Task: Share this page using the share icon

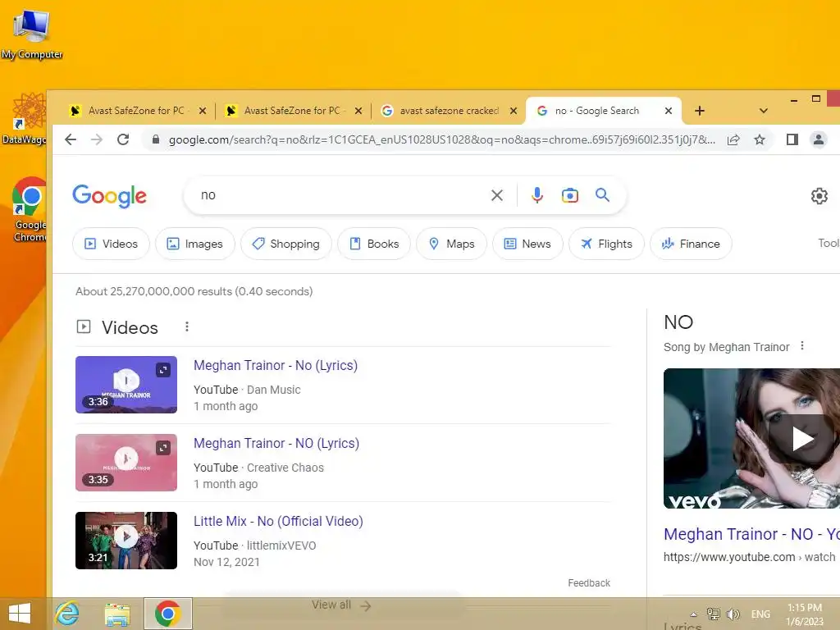Action: (x=733, y=139)
